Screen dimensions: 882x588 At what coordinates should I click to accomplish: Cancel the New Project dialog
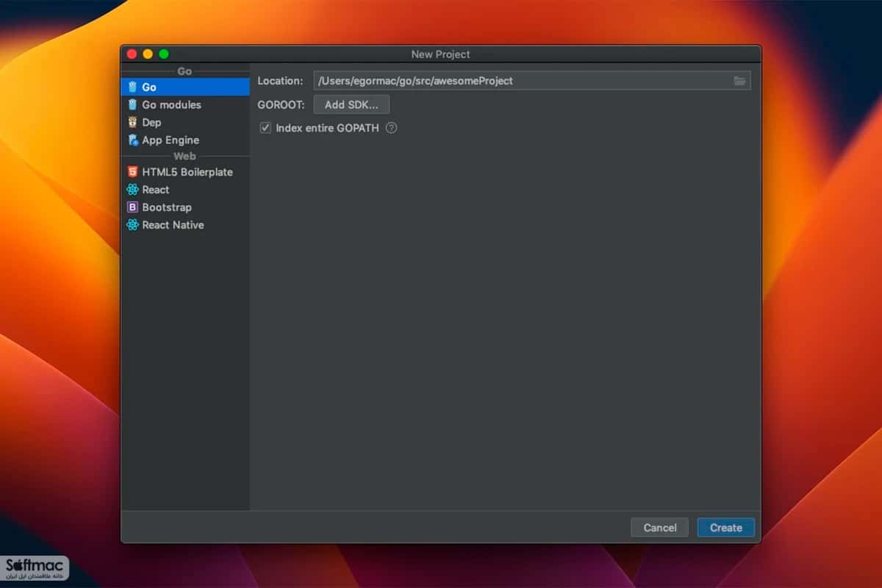click(659, 528)
